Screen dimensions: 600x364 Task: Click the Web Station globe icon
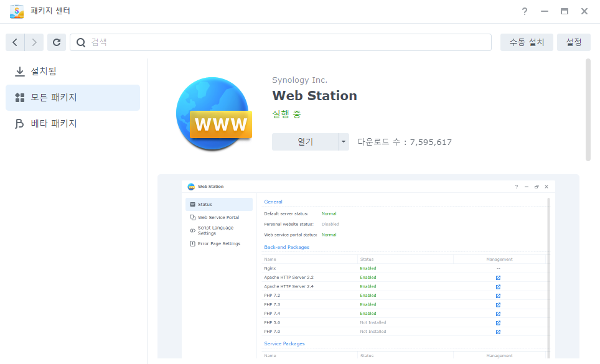[x=214, y=114]
